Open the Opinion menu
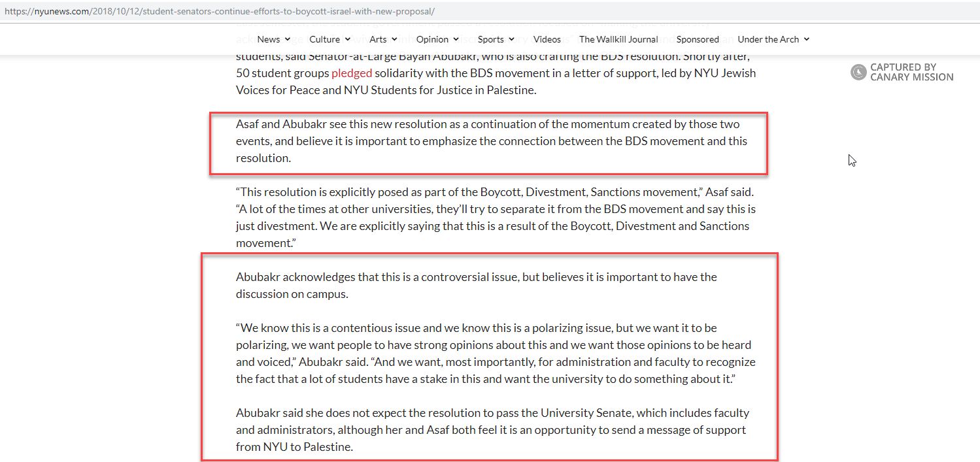The width and height of the screenshot is (980, 462). 432,39
